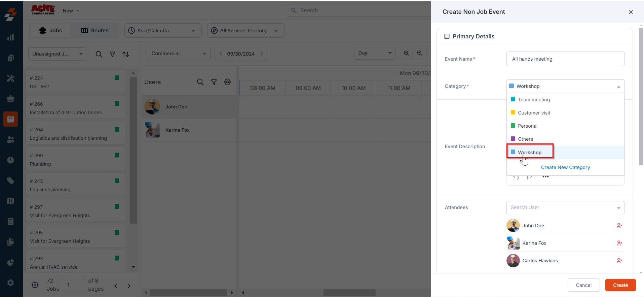
Task: Select Personal category option
Action: point(566,126)
